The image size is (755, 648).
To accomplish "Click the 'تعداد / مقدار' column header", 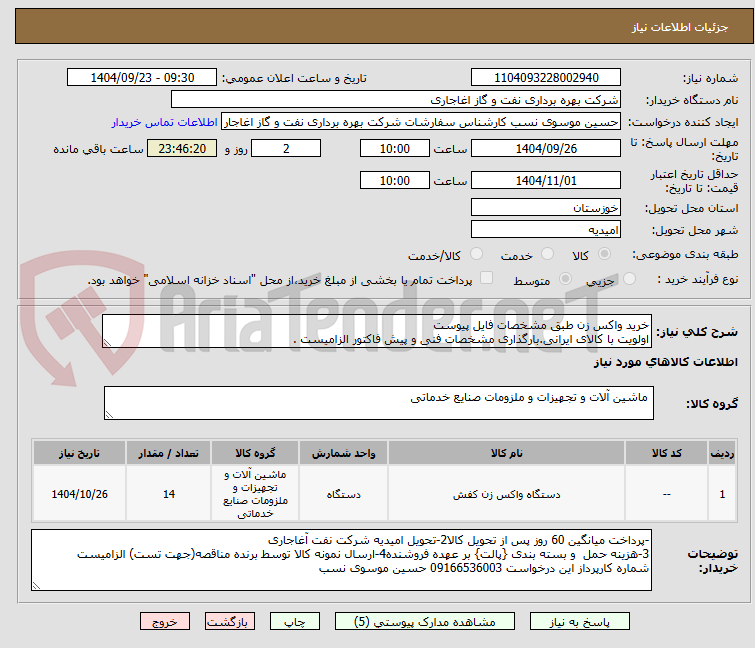I will coord(169,453).
